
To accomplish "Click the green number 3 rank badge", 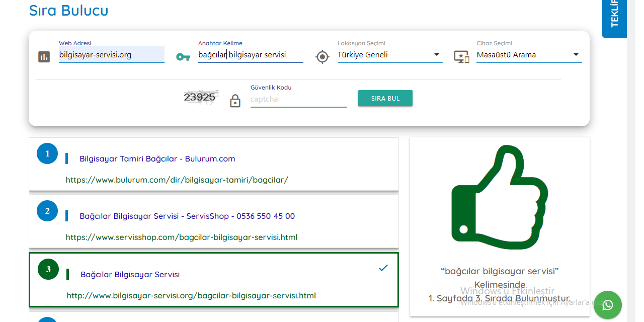I will coord(49,269).
